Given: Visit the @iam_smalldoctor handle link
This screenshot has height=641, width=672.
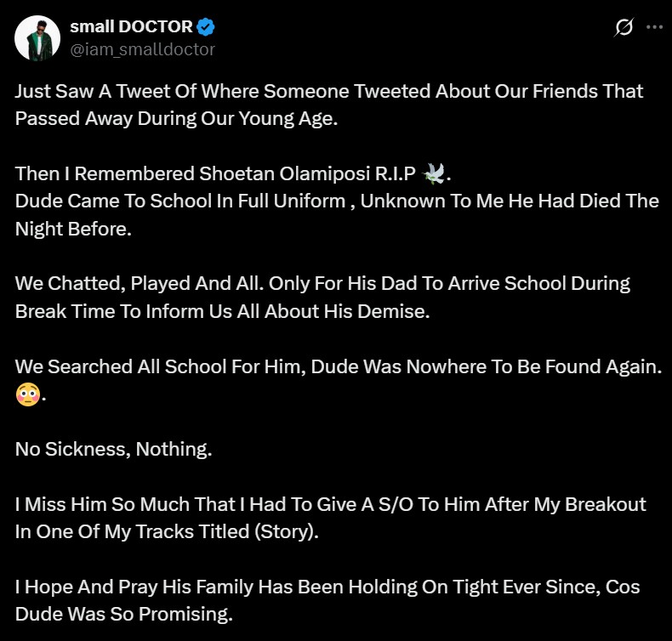Looking at the screenshot, I should pos(142,49).
